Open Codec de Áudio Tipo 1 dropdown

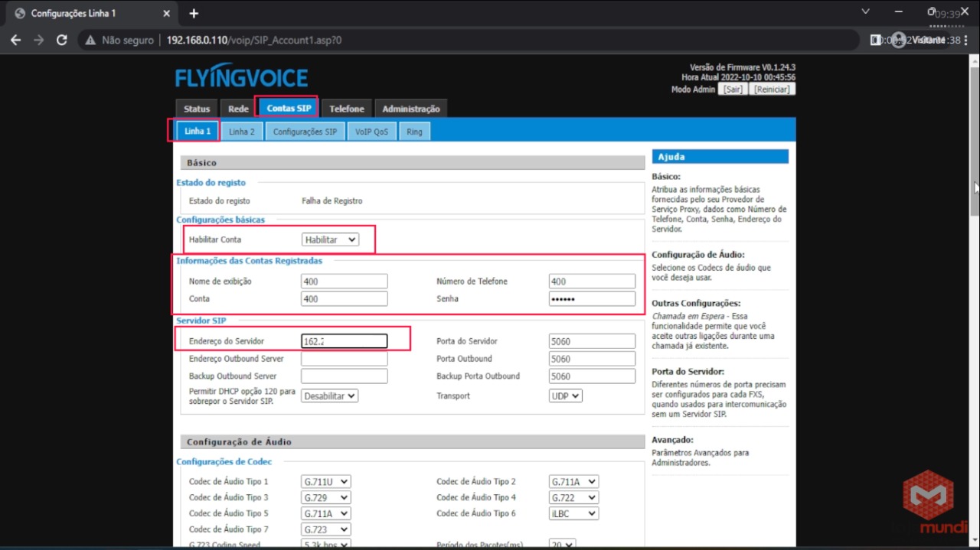pos(326,482)
